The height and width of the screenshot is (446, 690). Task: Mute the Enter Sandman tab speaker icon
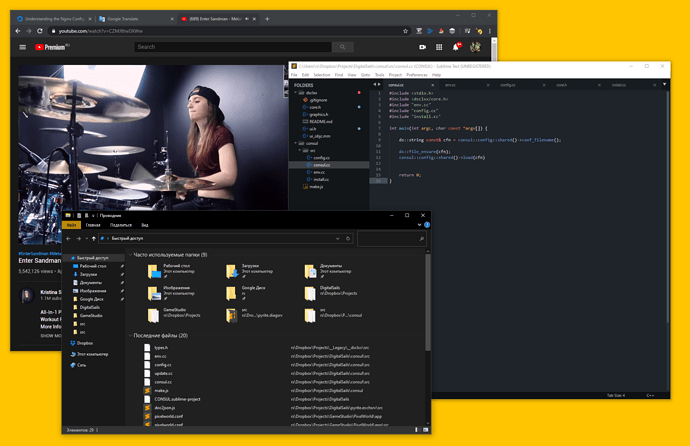click(247, 19)
